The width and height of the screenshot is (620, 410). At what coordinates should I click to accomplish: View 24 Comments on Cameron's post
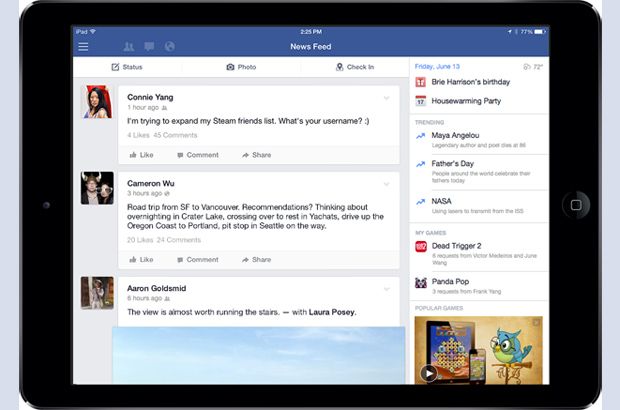(x=179, y=240)
